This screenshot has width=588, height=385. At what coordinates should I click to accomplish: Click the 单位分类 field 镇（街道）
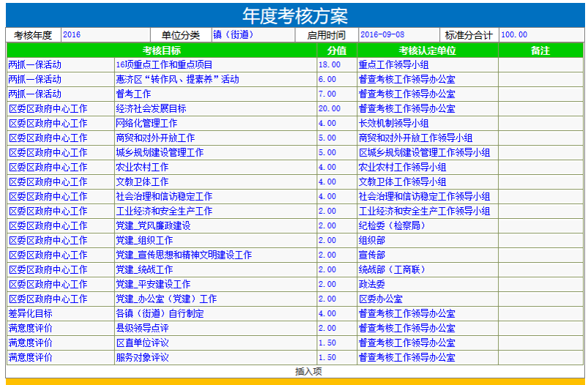[x=253, y=35]
